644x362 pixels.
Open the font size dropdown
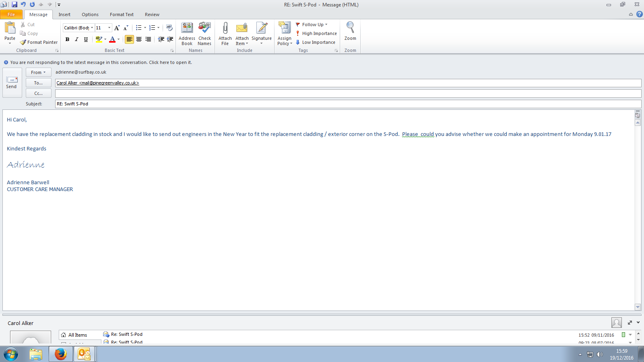point(109,28)
